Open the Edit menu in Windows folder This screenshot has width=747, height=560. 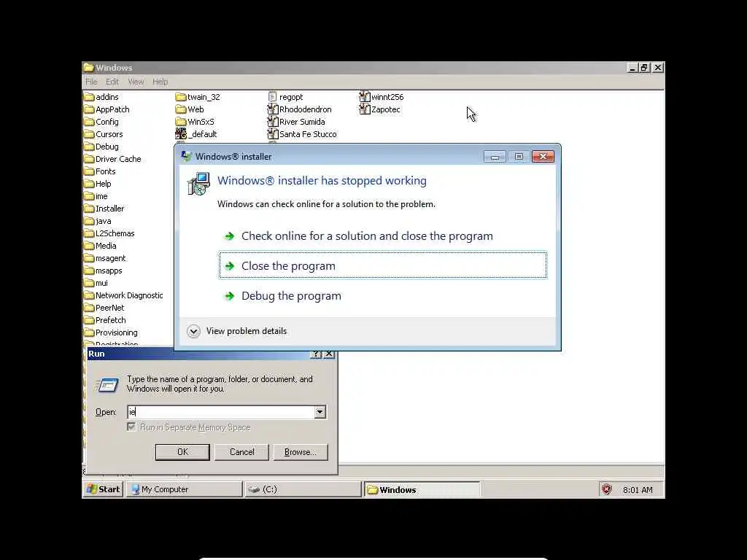112,82
